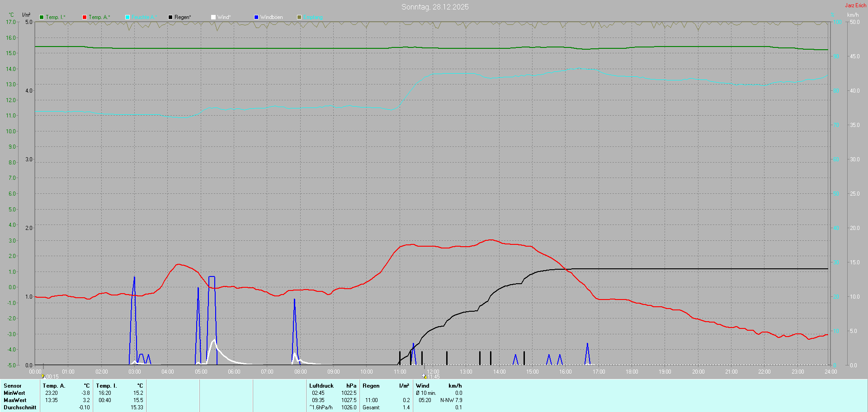Click the Temp. A. average '-0.10'
The image size is (868, 412).
click(84, 407)
